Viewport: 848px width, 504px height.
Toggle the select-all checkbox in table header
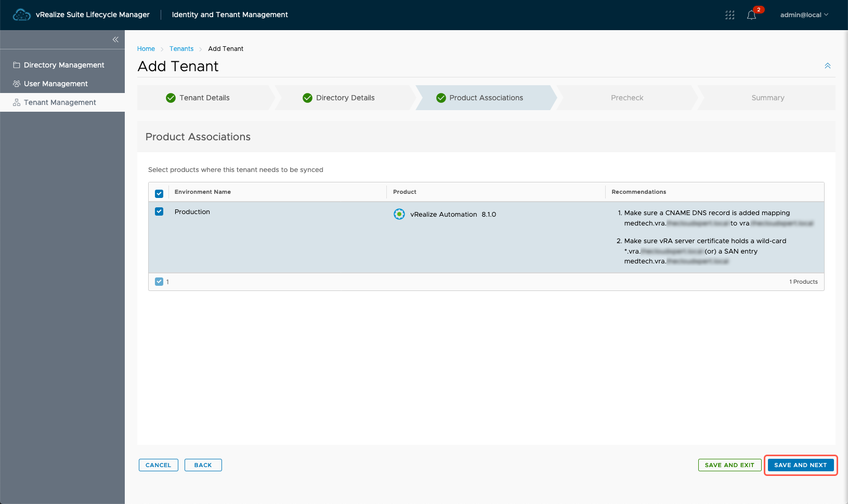pyautogui.click(x=159, y=193)
